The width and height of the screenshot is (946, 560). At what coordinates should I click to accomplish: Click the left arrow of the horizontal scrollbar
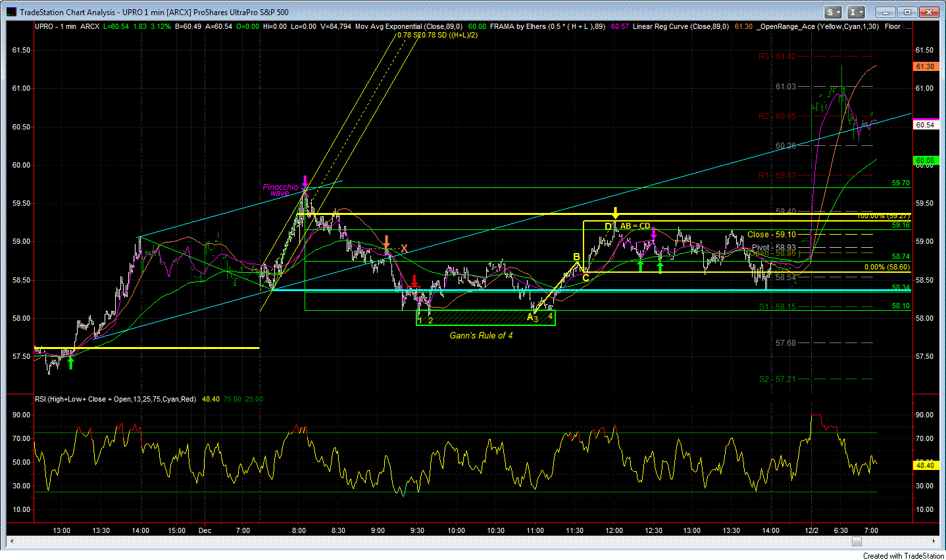coord(12,542)
